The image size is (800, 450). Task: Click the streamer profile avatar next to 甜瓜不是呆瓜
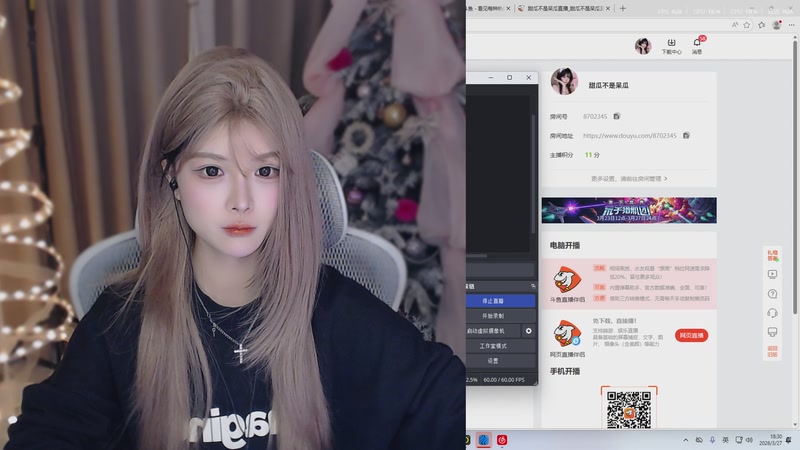tap(564, 82)
